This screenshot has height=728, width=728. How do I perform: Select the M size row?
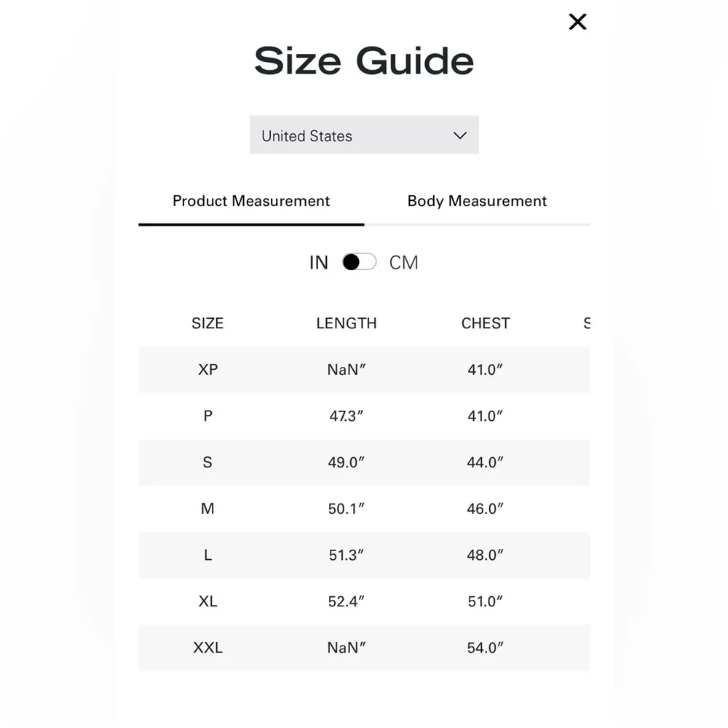tap(207, 509)
